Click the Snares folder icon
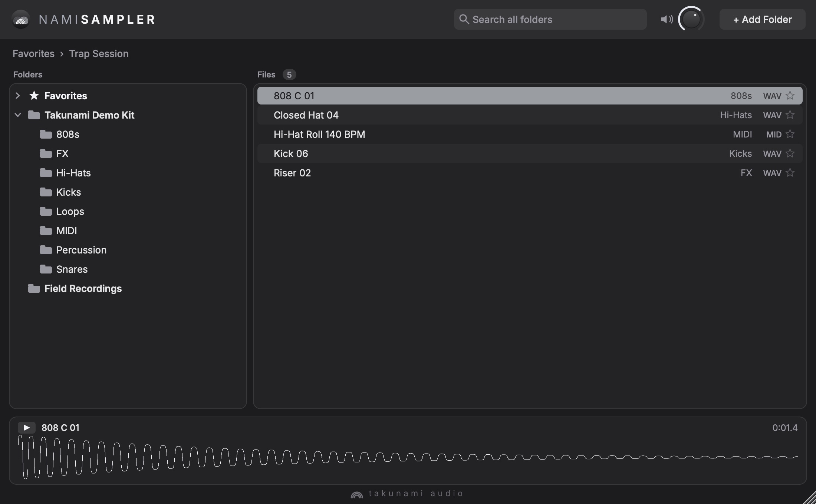This screenshot has width=816, height=504. tap(46, 269)
